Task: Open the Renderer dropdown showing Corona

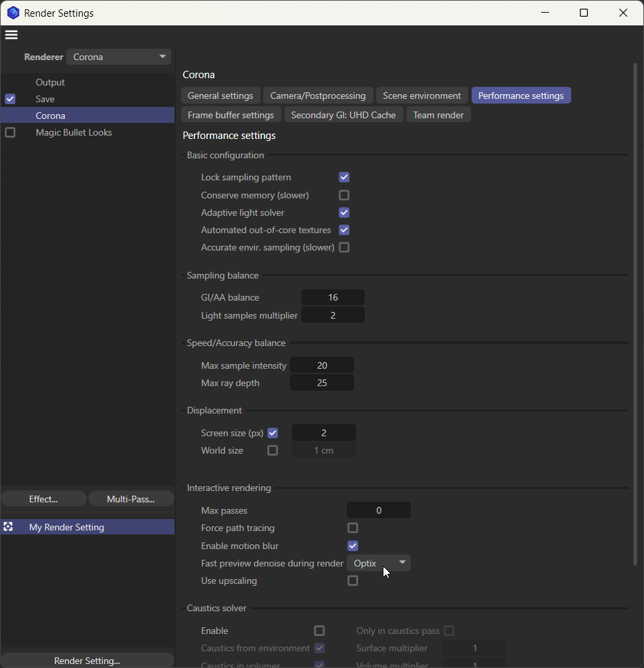Action: coord(118,57)
